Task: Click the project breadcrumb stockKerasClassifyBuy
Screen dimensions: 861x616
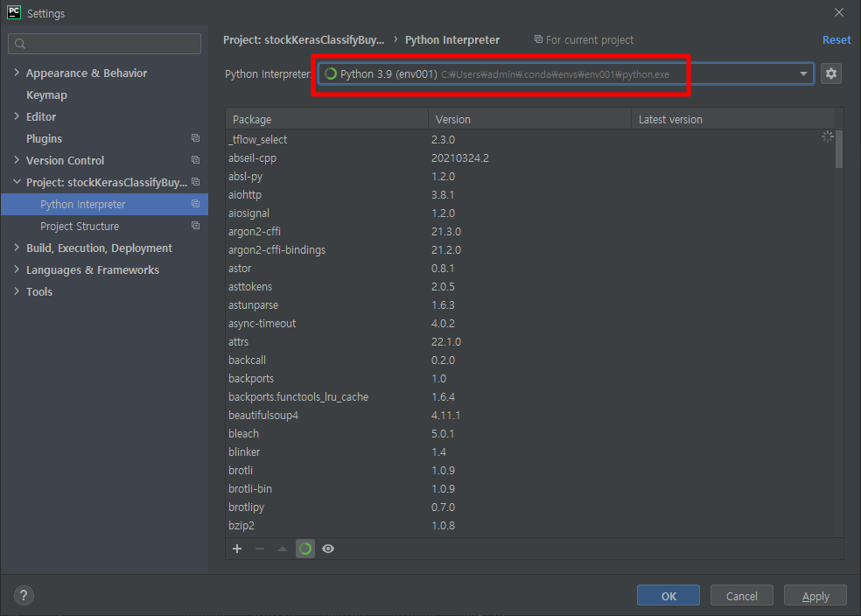Action: click(304, 40)
